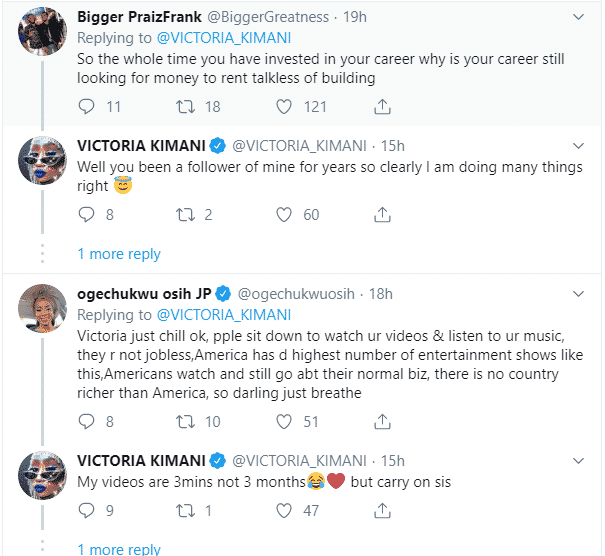Viewport: 605px width, 556px height.
Task: Reply to ogechukwu osih JP's tweet
Action: (x=86, y=422)
